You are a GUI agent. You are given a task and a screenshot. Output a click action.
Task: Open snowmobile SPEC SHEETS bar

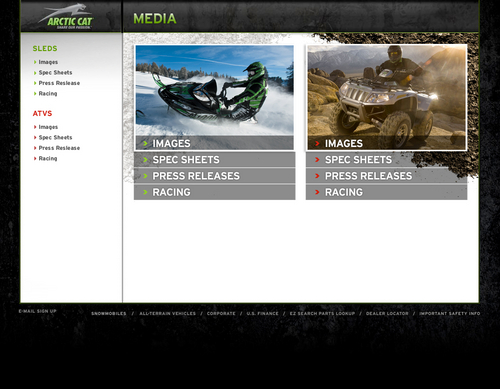(214, 160)
